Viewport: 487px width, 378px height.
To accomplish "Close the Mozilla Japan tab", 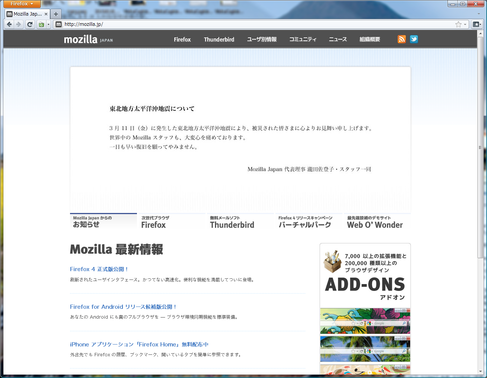I will tap(46, 14).
